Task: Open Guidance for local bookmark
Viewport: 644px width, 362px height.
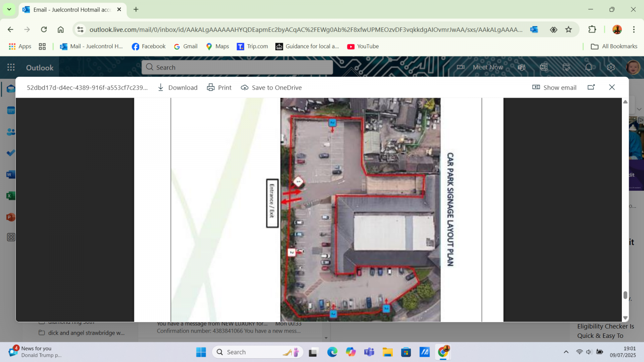Action: click(307, 46)
